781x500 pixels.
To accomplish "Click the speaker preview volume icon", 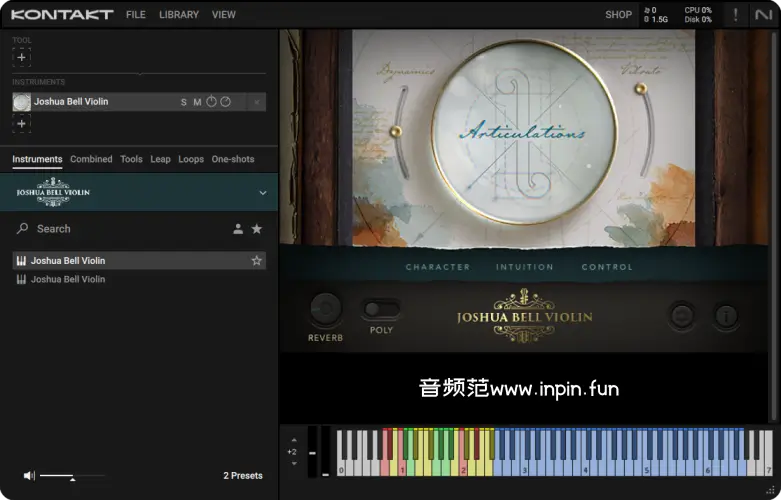I will click(x=29, y=476).
